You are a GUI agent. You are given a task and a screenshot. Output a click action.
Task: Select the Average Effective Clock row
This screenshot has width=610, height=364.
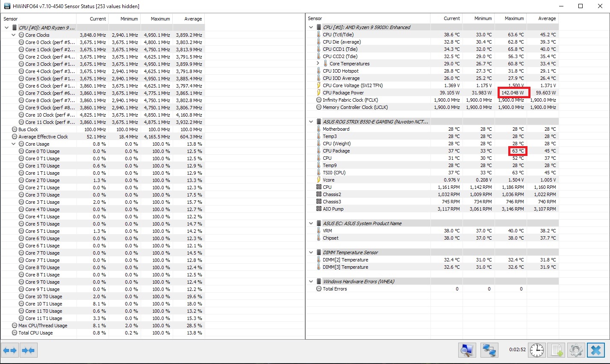(103, 137)
